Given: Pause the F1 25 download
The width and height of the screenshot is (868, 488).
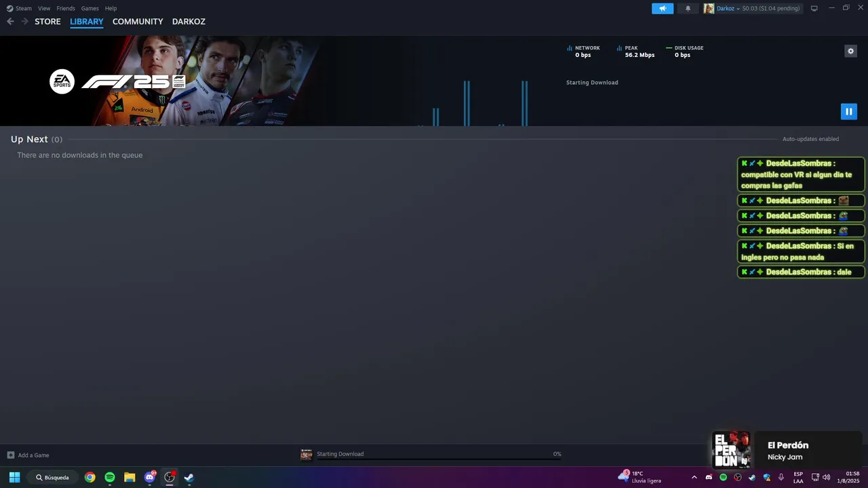Looking at the screenshot, I should tap(848, 111).
